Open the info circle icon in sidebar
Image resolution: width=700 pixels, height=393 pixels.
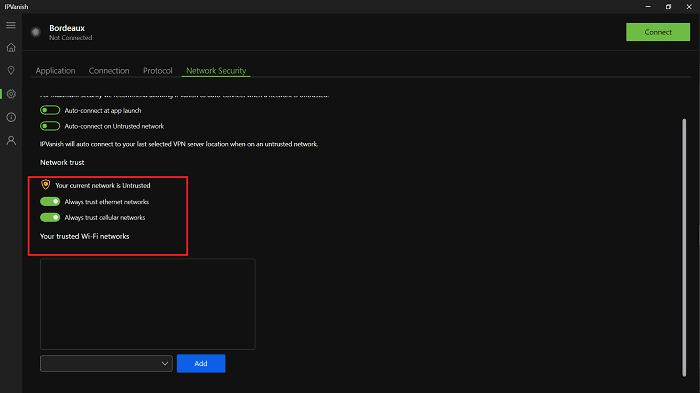[11, 117]
